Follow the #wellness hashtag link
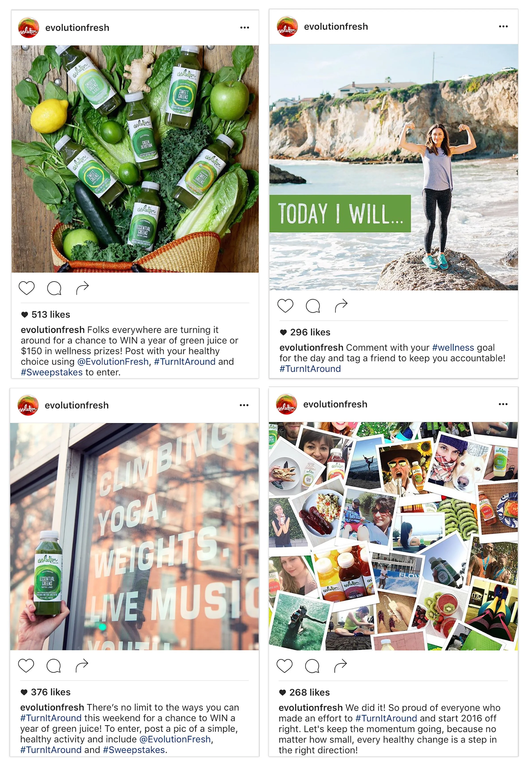Image resolution: width=532 pixels, height=768 pixels. [x=453, y=348]
